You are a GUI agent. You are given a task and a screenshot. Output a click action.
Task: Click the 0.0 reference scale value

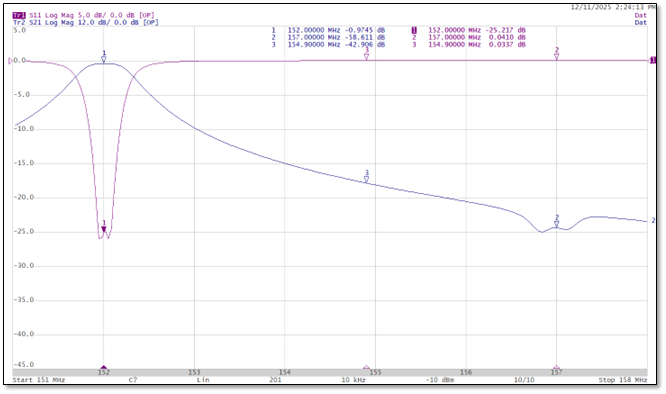pyautogui.click(x=20, y=60)
